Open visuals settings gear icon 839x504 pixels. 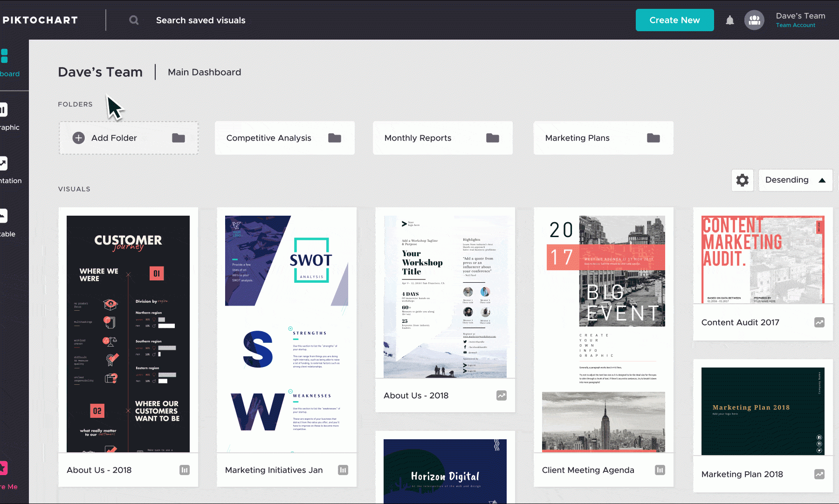pos(742,180)
